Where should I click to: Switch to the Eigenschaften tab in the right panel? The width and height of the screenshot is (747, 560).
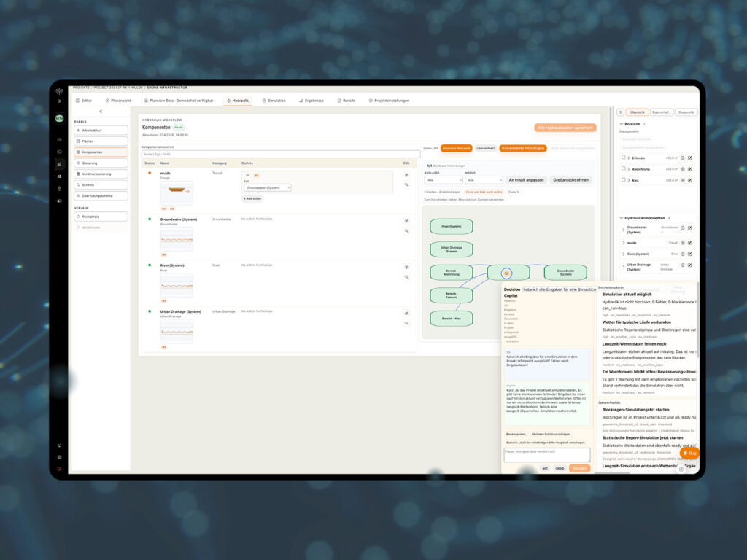[661, 112]
